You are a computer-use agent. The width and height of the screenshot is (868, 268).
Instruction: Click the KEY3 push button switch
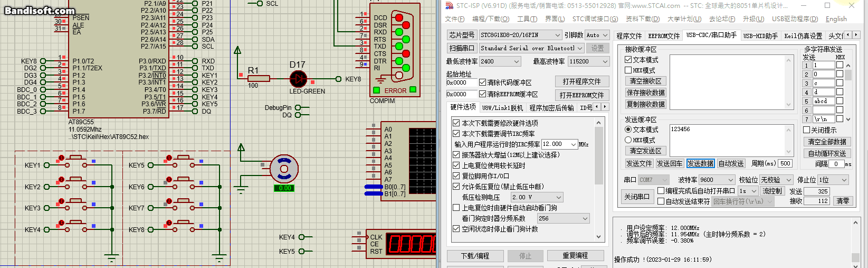coord(77,204)
